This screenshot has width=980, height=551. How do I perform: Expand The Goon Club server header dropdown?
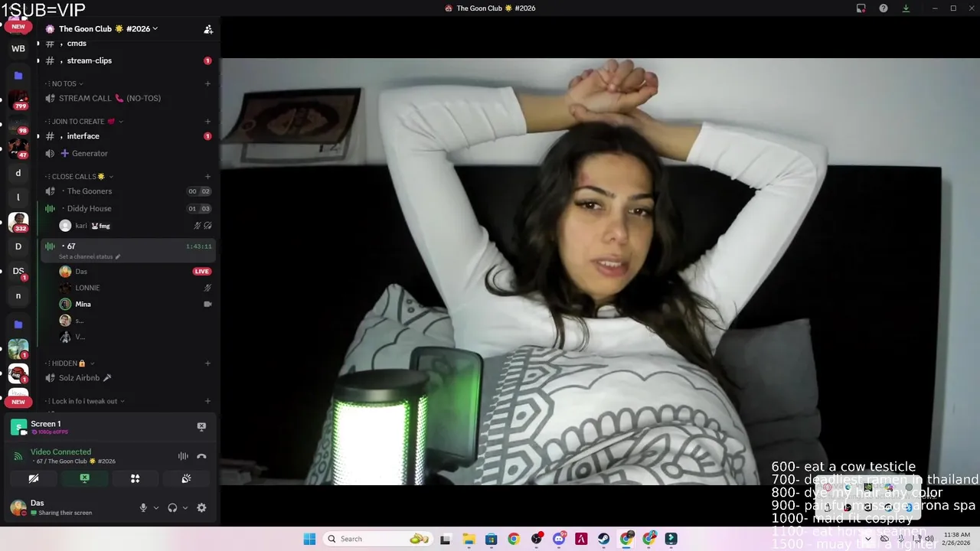coord(108,29)
